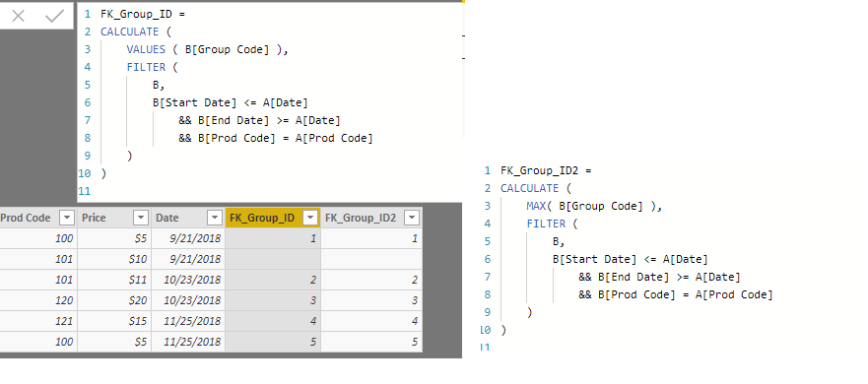
Task: Click 'FK_Group_ID =' on formula line 1
Action: (142, 15)
